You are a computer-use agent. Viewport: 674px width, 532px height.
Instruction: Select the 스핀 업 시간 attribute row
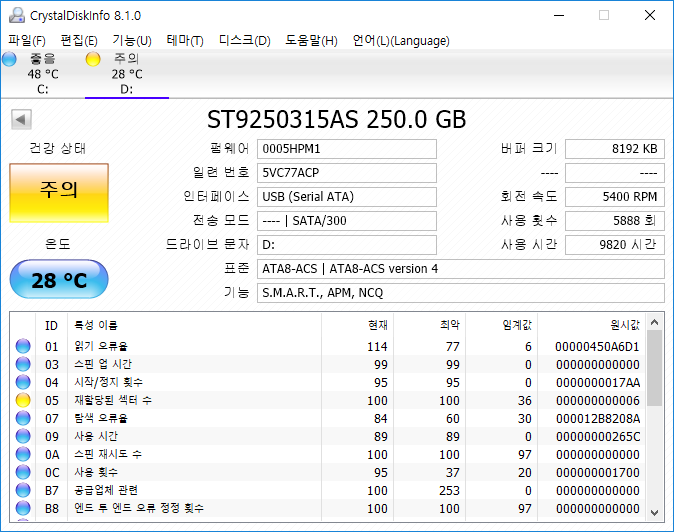(328, 364)
